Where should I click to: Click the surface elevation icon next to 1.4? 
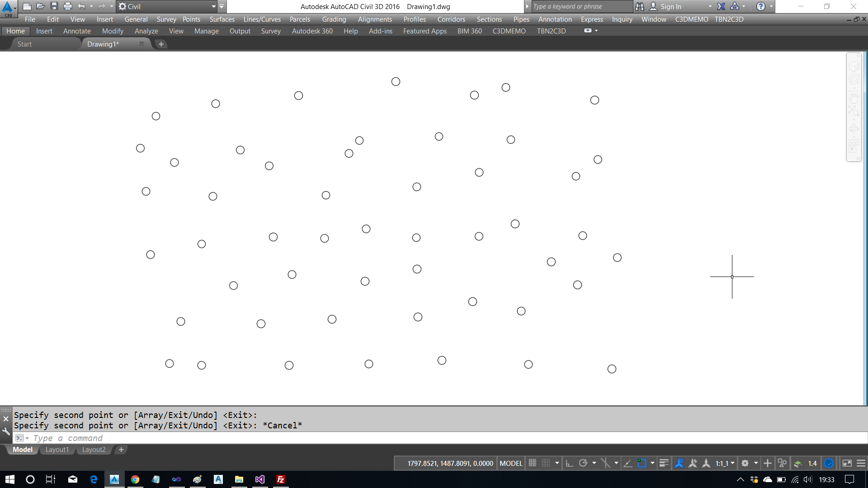(x=798, y=463)
